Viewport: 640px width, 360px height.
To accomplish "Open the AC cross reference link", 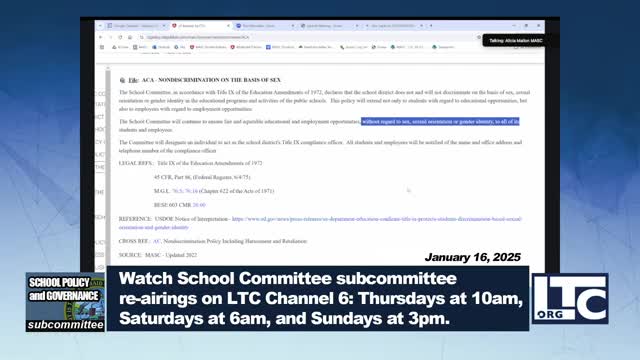I will click(x=156, y=241).
